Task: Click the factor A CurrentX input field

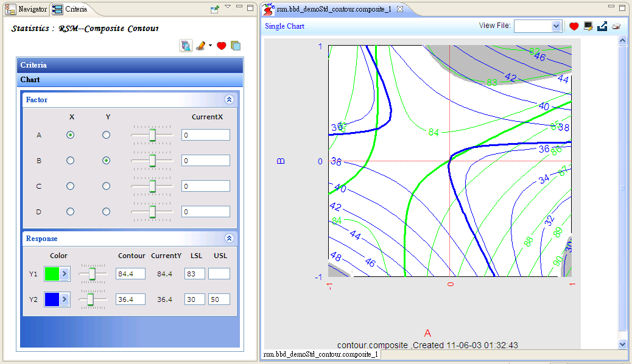Action: 206,135
